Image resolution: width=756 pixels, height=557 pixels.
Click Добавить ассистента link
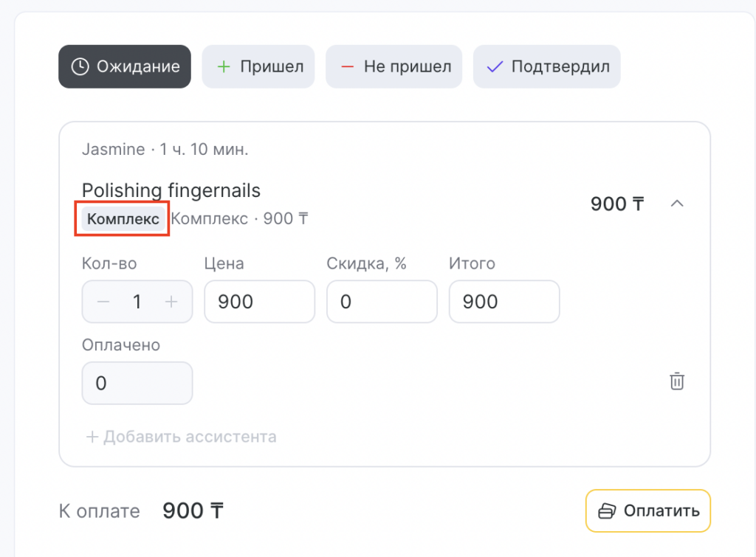pyautogui.click(x=182, y=437)
